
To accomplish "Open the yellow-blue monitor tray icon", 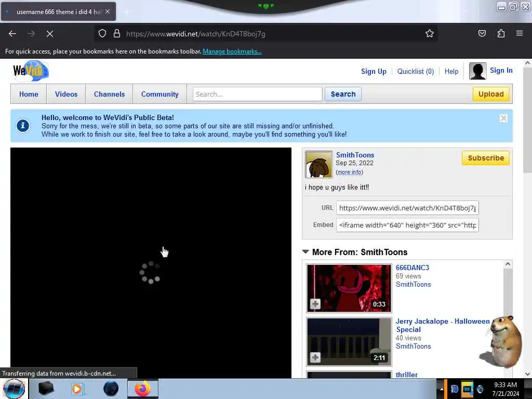I will tap(467, 389).
